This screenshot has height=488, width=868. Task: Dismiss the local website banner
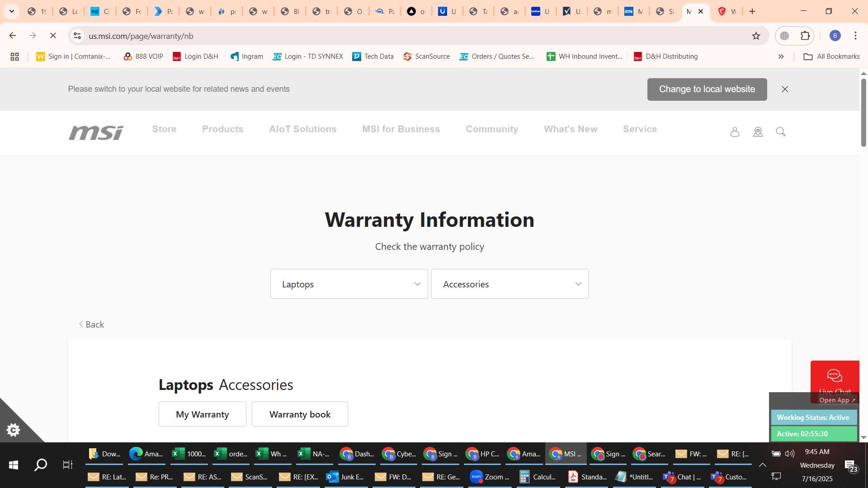click(785, 89)
